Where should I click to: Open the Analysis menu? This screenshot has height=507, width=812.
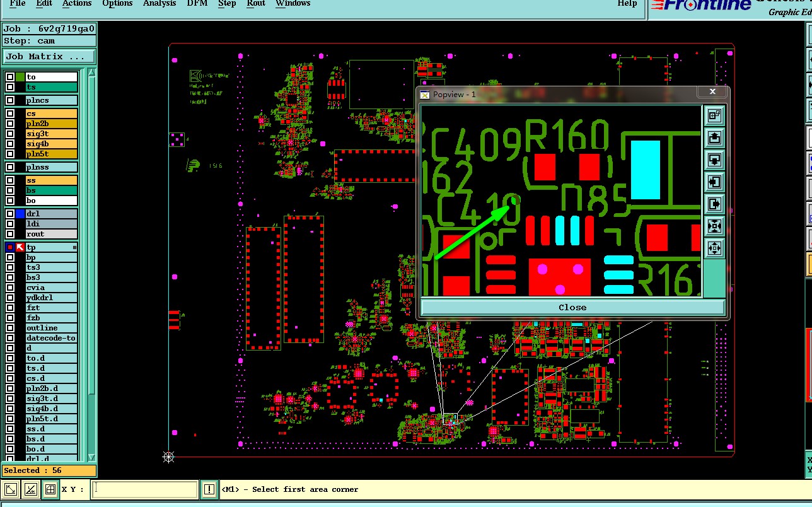(159, 4)
